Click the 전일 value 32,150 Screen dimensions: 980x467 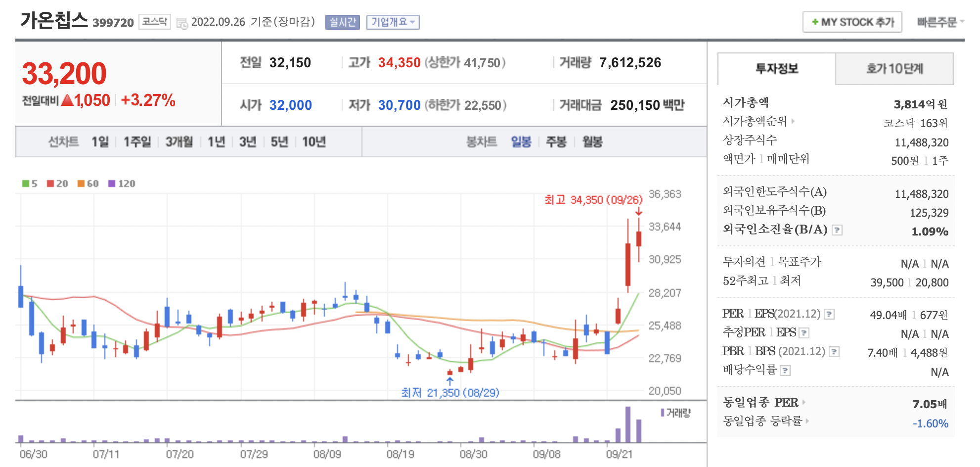point(290,63)
